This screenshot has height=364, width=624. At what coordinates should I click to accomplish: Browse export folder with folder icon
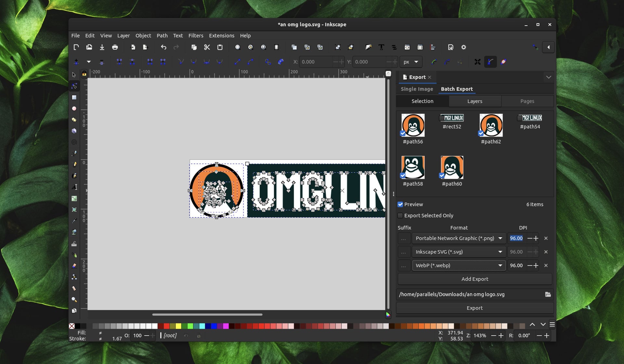[548, 294]
